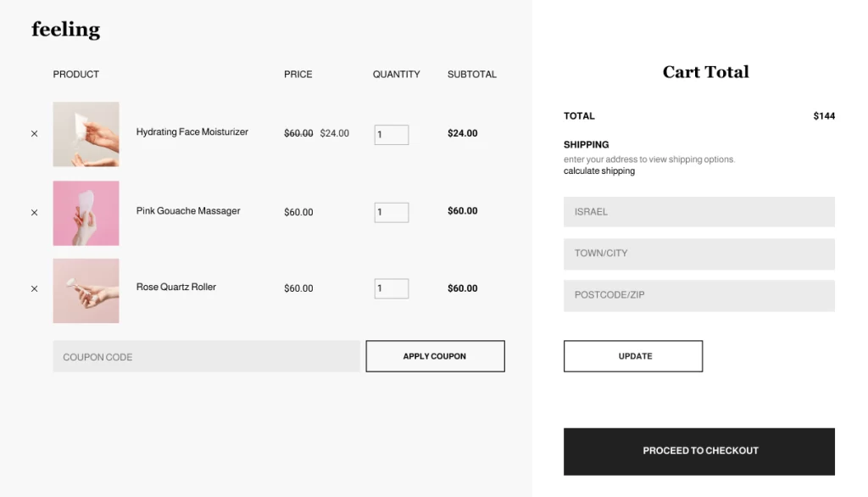Image resolution: width=868 pixels, height=497 pixels.
Task: Click the feeling logo
Action: pos(65,30)
